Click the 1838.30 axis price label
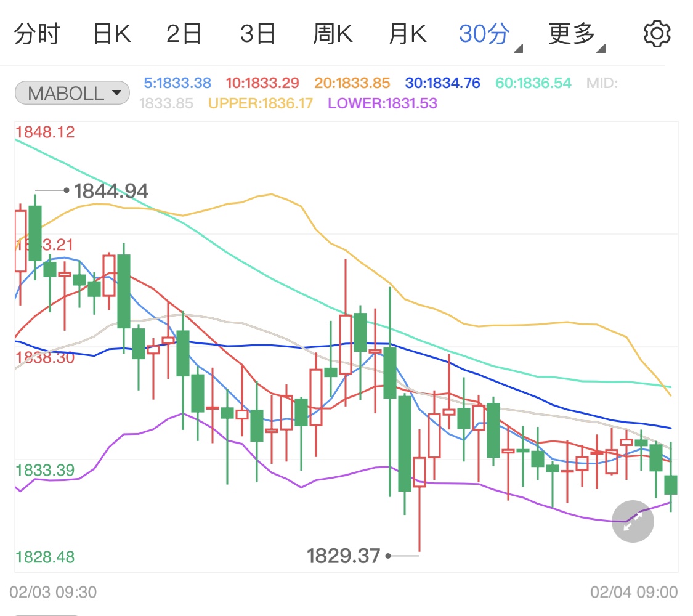The height and width of the screenshot is (616, 693). [45, 357]
